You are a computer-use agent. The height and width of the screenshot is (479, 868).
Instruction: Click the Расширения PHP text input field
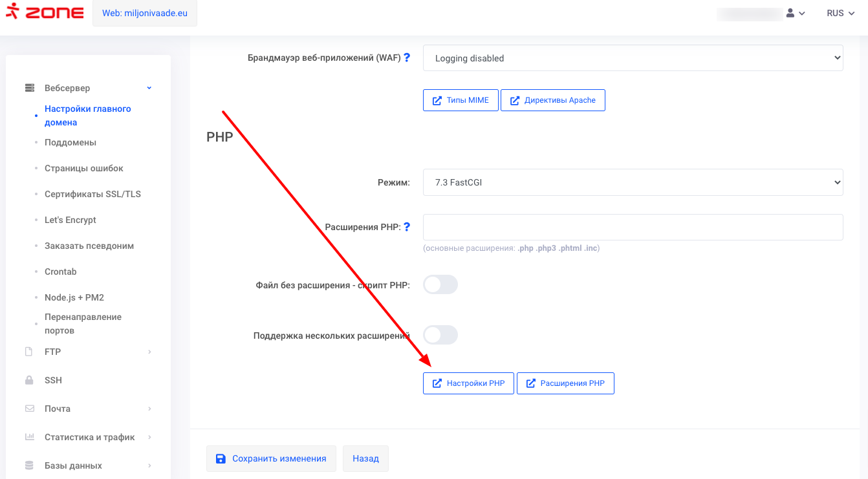point(633,228)
